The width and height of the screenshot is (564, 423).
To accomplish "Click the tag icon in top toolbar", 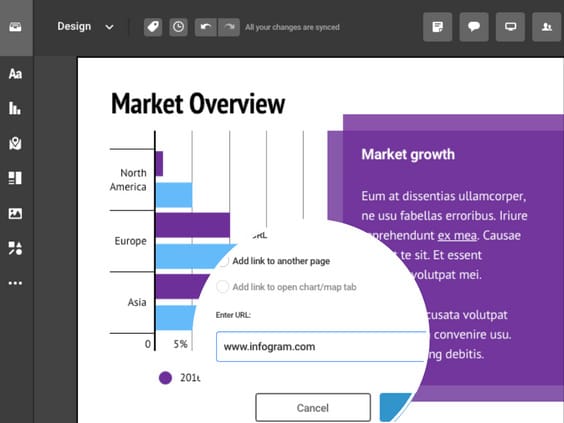I will point(153,27).
